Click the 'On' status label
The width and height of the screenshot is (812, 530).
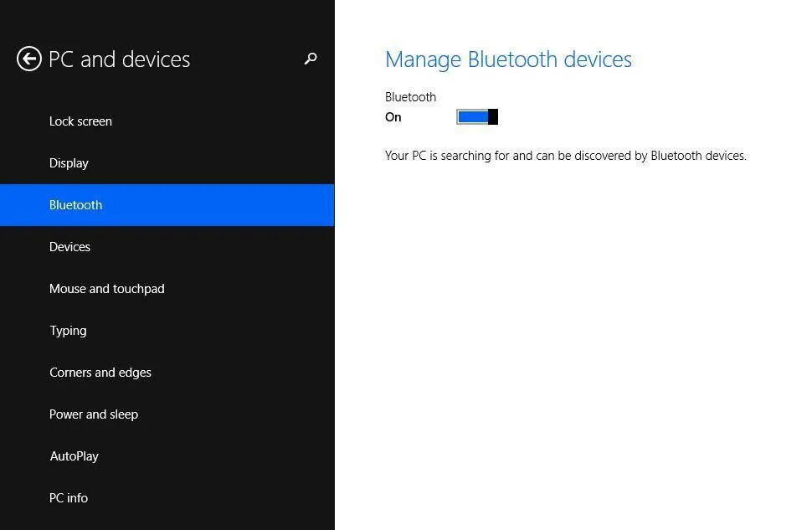pos(393,117)
